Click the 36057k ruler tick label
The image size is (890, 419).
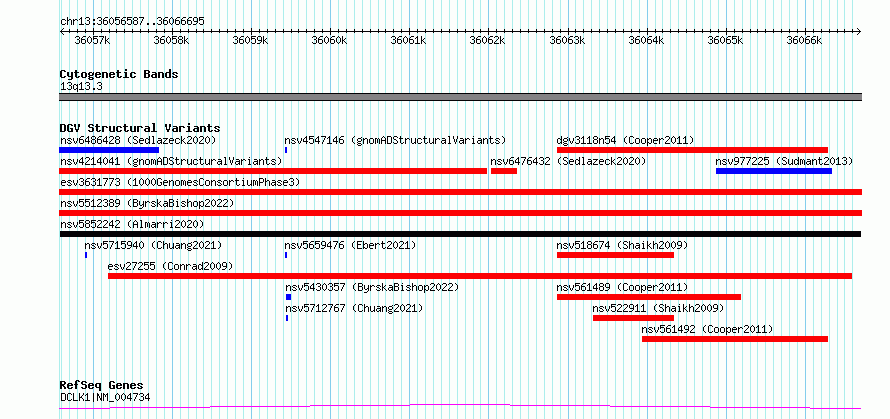tap(92, 41)
